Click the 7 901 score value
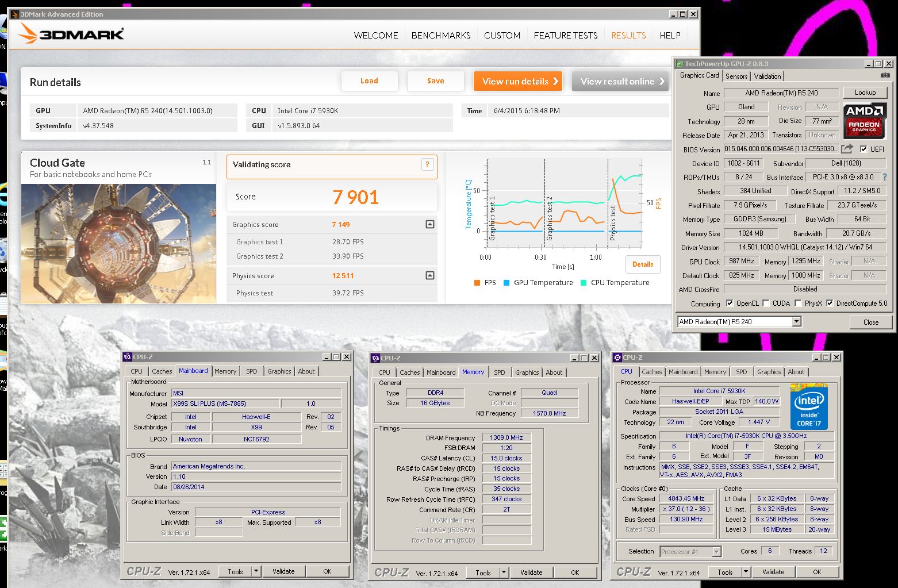 [356, 197]
